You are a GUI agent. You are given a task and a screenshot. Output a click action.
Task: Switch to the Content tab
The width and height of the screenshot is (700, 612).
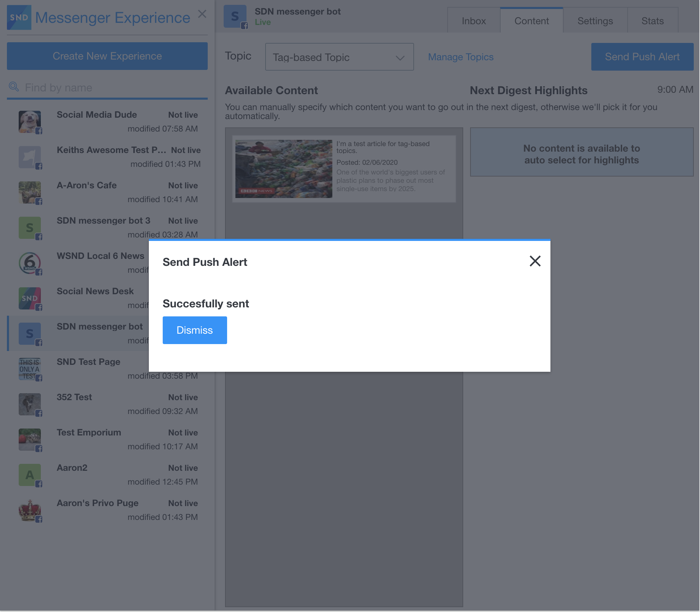(531, 21)
